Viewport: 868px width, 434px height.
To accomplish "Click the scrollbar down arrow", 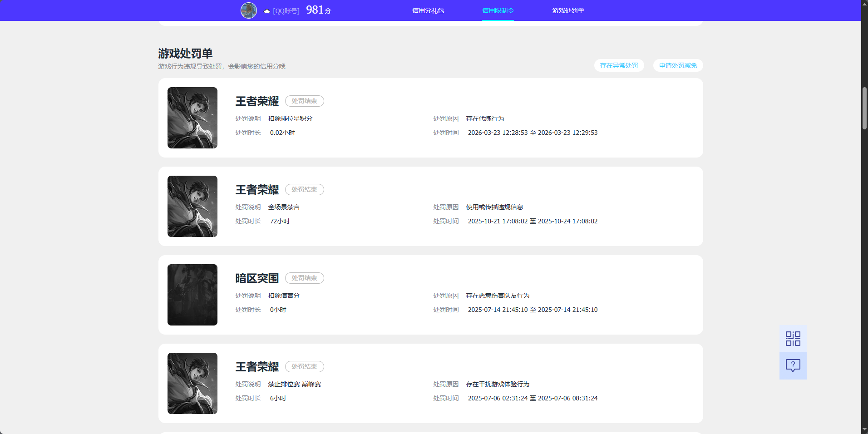I will (864, 430).
